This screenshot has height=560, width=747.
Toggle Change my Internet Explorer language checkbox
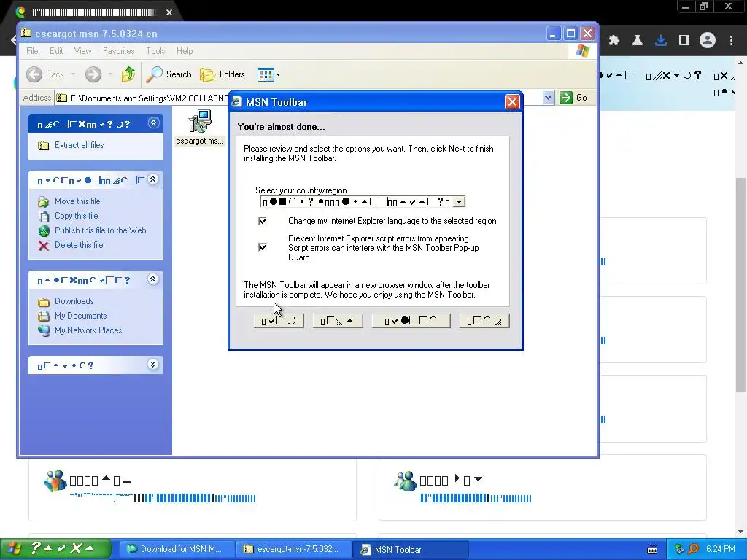[x=263, y=221]
